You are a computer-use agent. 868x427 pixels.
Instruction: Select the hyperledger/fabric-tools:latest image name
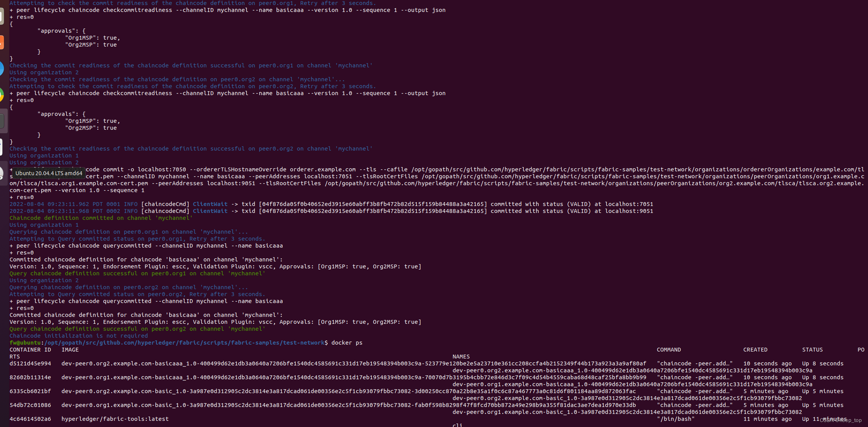115,419
